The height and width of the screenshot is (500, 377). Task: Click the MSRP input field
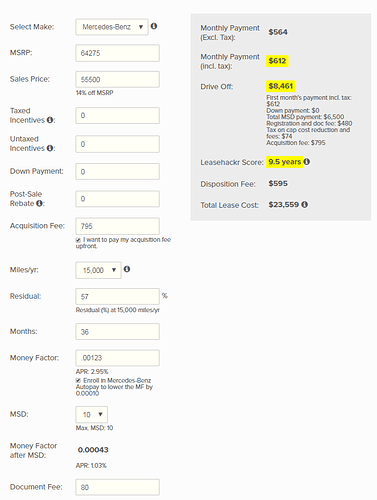117,53
